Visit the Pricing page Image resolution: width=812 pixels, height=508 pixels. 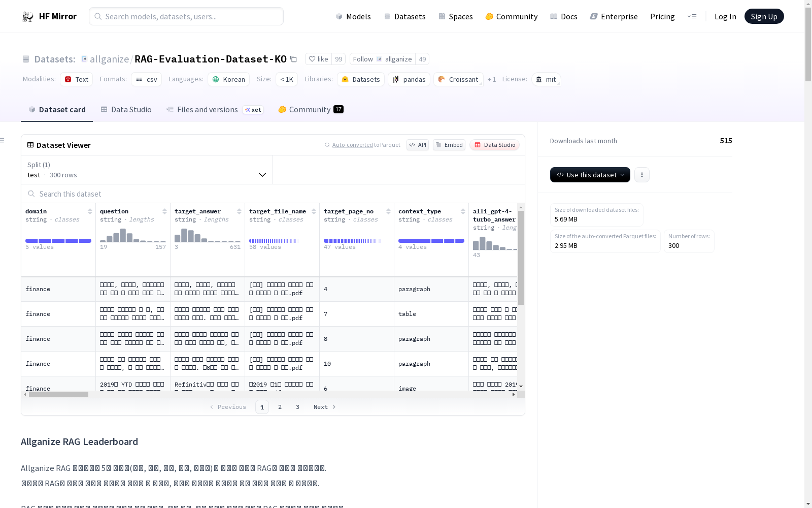tap(662, 16)
